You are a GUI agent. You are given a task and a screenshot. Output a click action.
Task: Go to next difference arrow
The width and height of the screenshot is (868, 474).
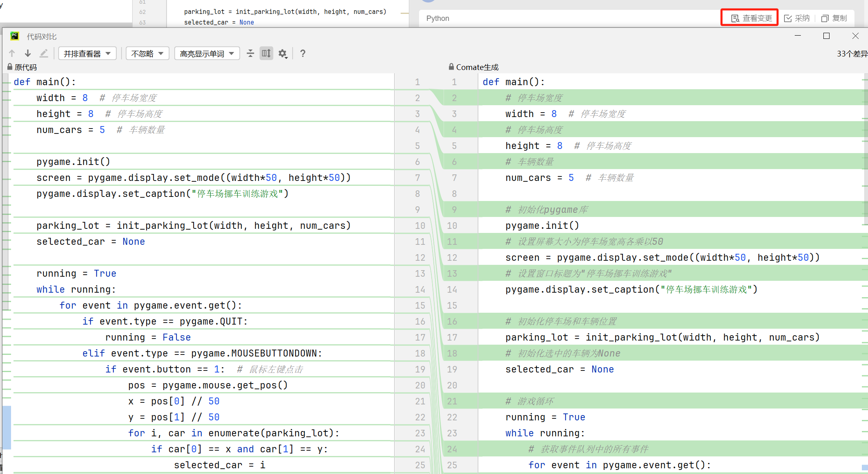click(x=28, y=53)
